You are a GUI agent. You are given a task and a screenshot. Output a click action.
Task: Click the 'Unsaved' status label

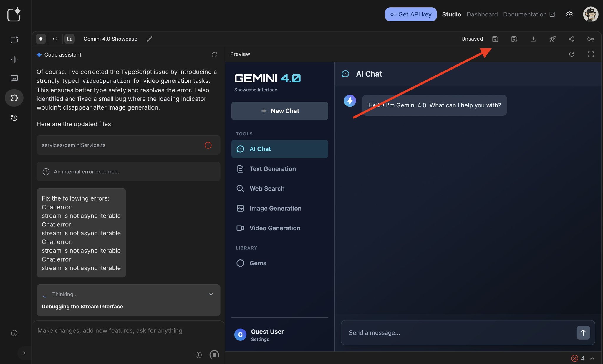(x=472, y=39)
